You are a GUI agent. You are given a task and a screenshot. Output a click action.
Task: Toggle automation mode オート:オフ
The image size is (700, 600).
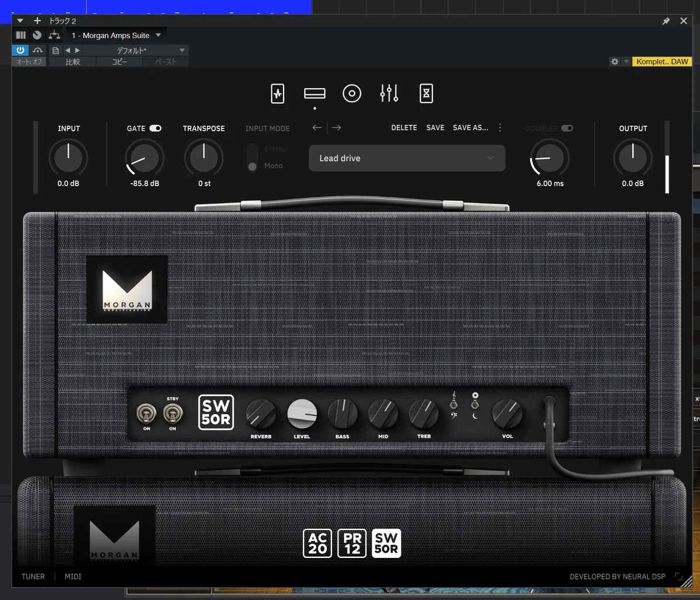[30, 62]
